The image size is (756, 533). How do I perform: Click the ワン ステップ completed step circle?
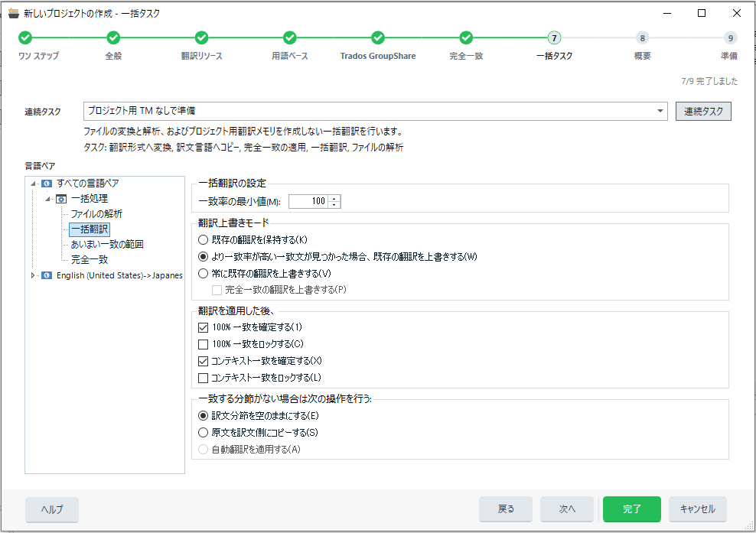pos(25,37)
